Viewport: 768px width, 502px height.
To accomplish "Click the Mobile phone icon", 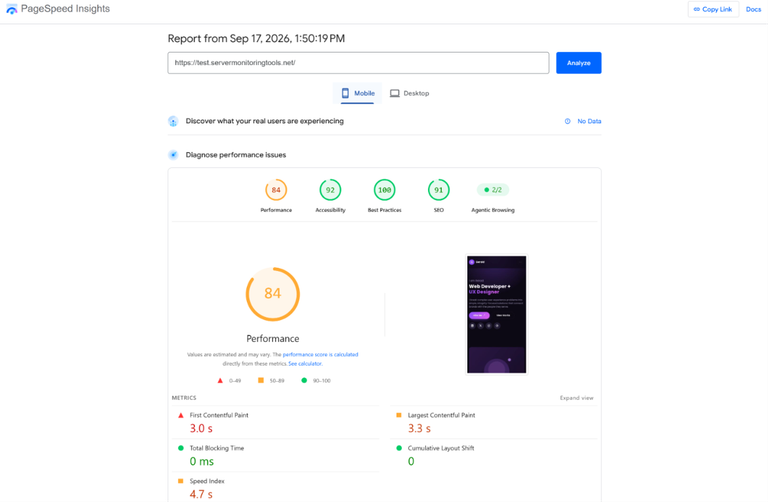I will point(345,93).
